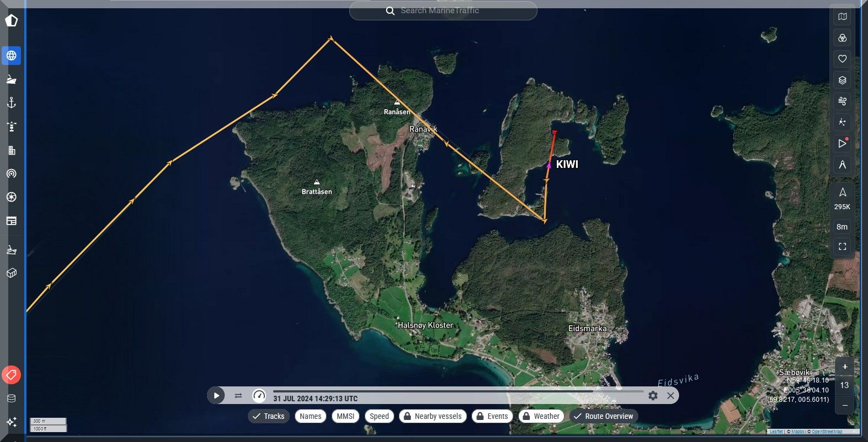Open the wind weather layer icon
This screenshot has width=868, height=442.
click(x=842, y=101)
